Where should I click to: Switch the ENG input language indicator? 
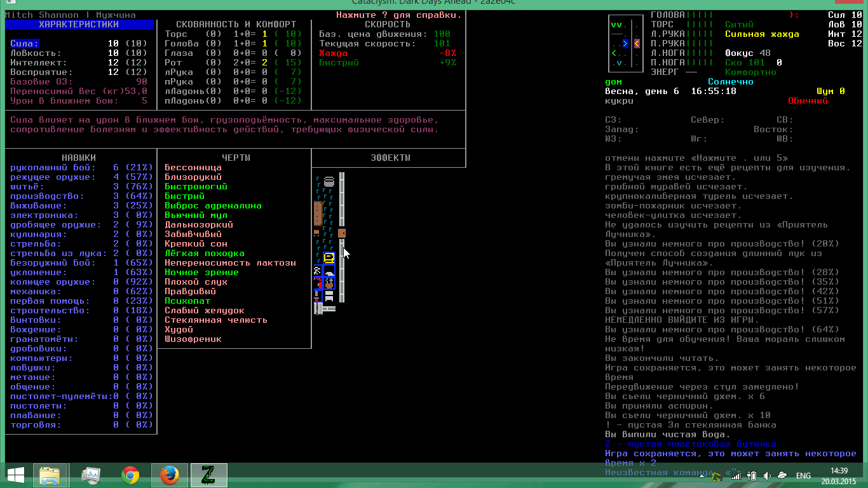[x=803, y=475]
